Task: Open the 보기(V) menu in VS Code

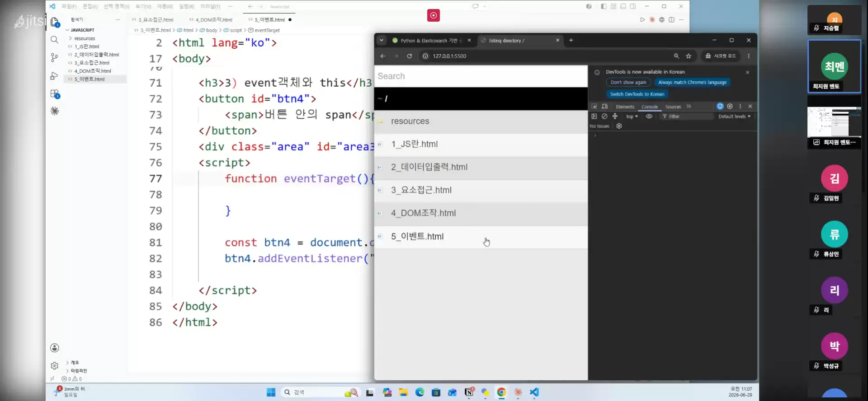Action: pyautogui.click(x=143, y=6)
